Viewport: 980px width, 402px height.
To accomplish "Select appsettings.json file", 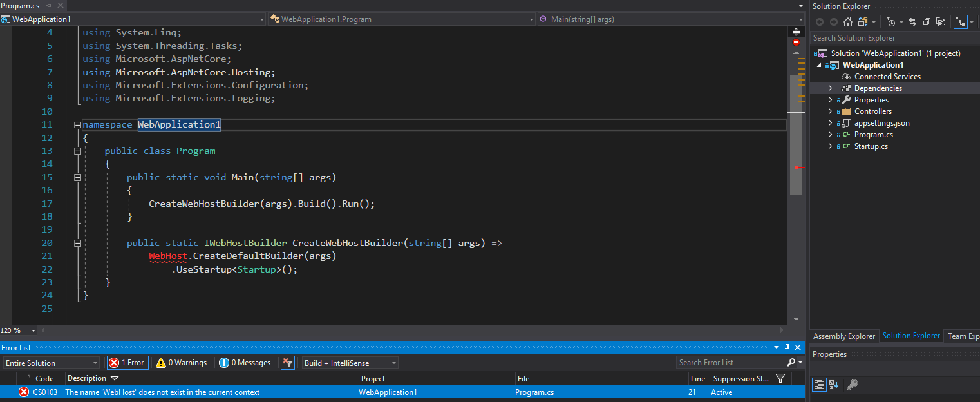I will pyautogui.click(x=881, y=123).
